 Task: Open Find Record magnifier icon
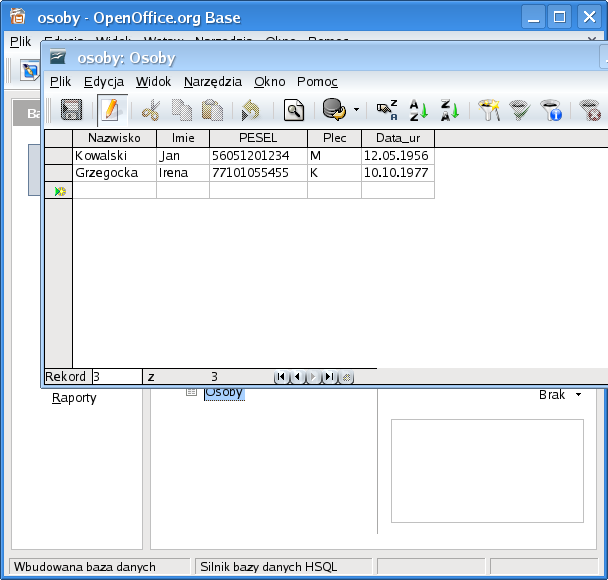click(294, 110)
